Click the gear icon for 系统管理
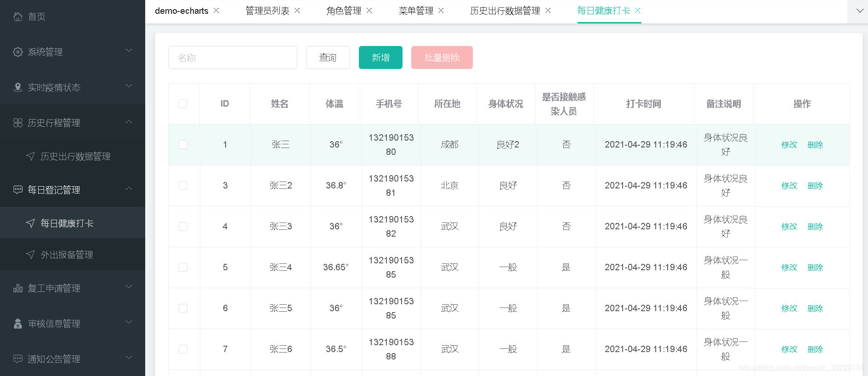Viewport: 868px width, 376px height. pyautogui.click(x=18, y=52)
